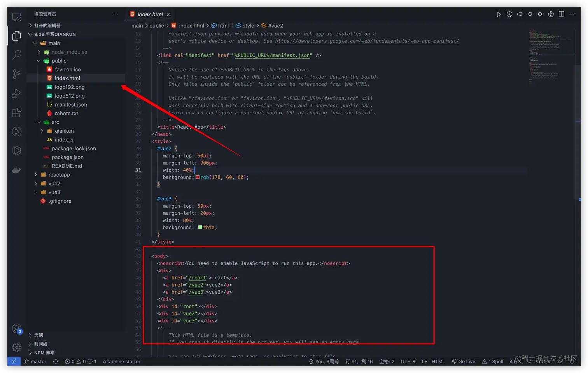This screenshot has width=588, height=373.
Task: Click the 1 Spell status bar item
Action: tap(493, 361)
